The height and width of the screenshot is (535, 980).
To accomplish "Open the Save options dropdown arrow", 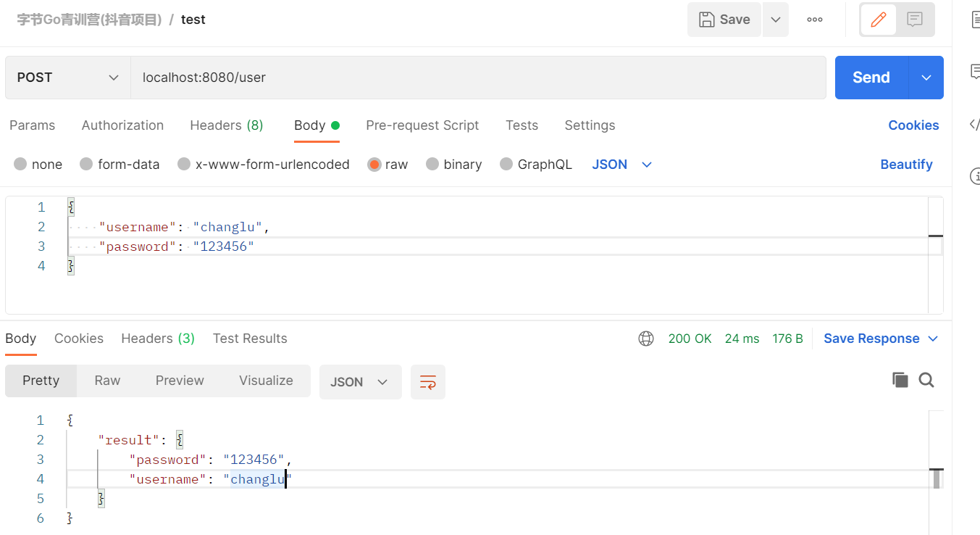I will (x=776, y=20).
